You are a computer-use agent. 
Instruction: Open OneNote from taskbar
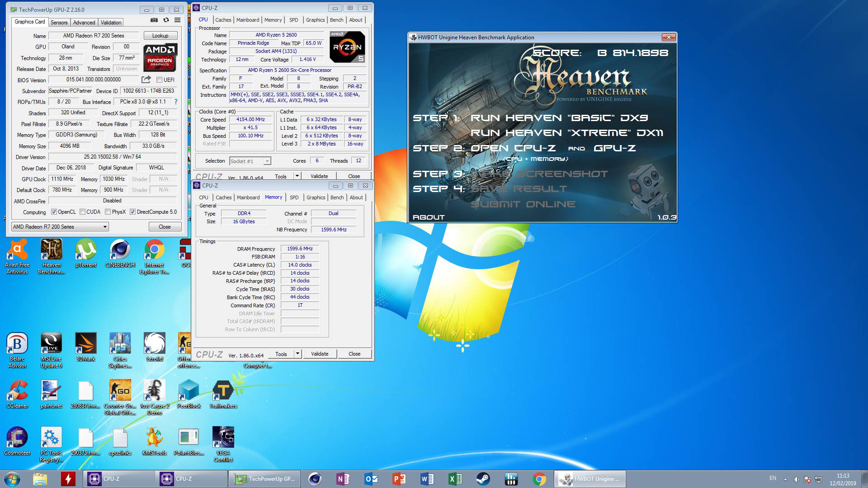343,479
